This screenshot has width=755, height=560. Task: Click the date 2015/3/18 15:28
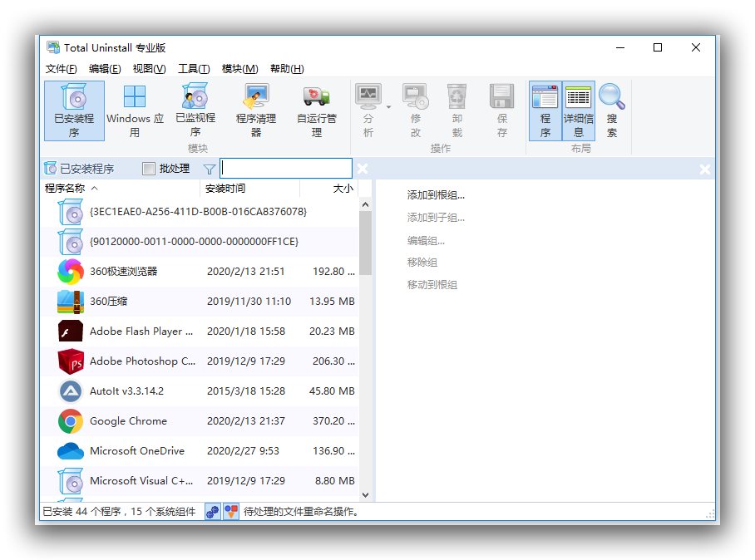(246, 391)
